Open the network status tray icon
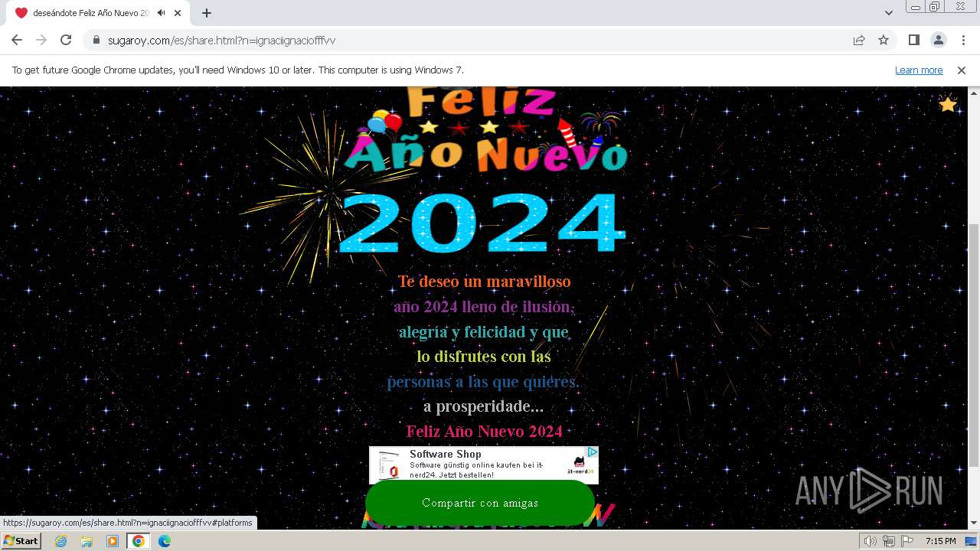This screenshot has width=980, height=551. pos(888,541)
